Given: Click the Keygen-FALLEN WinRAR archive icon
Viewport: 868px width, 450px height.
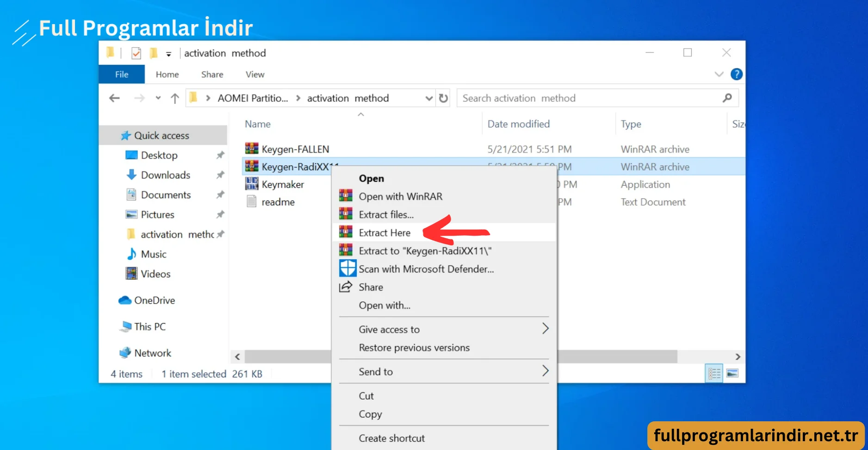Looking at the screenshot, I should 252,149.
